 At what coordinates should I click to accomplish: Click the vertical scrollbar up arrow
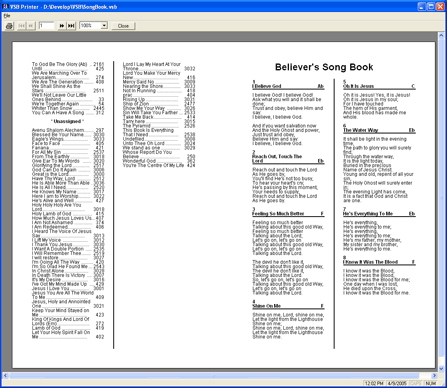[x=441, y=35]
